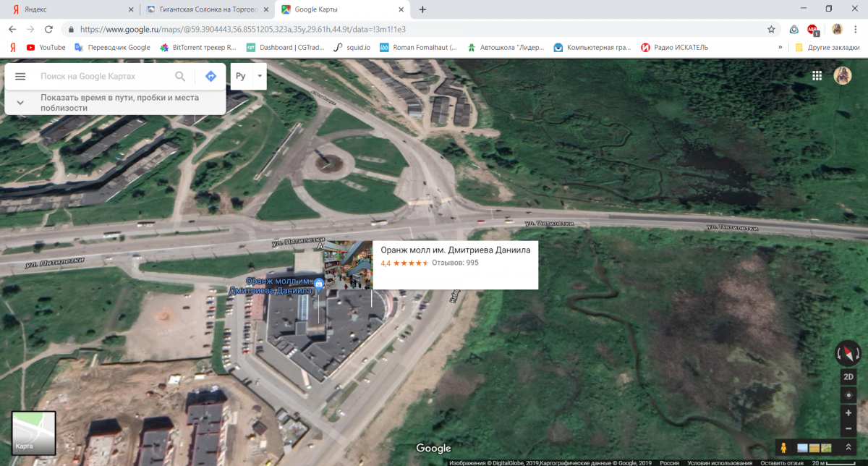Open the Google Maps hamburger menu
The height and width of the screenshot is (466, 868).
[20, 76]
